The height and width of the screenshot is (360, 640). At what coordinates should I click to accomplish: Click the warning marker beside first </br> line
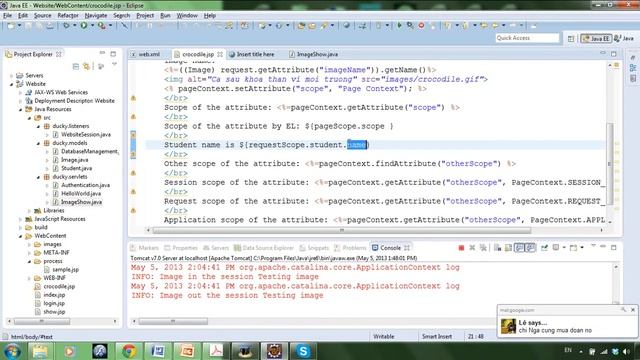133,98
